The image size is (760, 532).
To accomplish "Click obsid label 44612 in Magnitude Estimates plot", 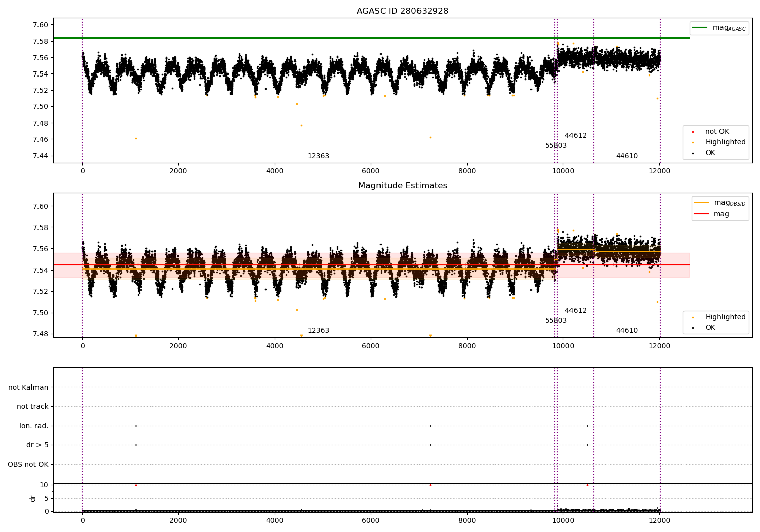I will (x=576, y=311).
